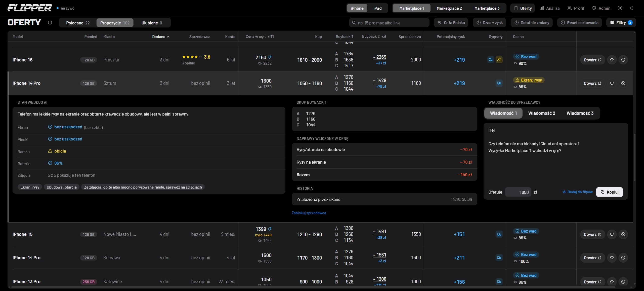Screen dimensions: 644x291
Task: Switch device type to iPad
Action: (377, 8)
